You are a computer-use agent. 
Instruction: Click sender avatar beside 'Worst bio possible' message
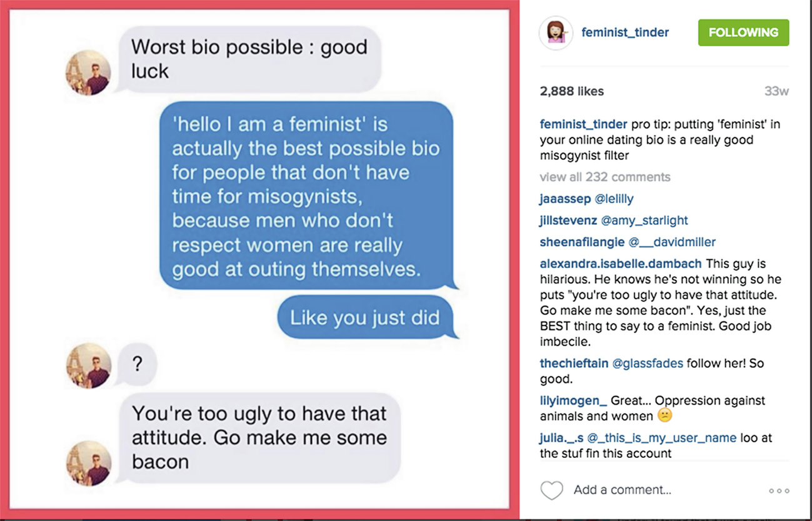pos(88,72)
